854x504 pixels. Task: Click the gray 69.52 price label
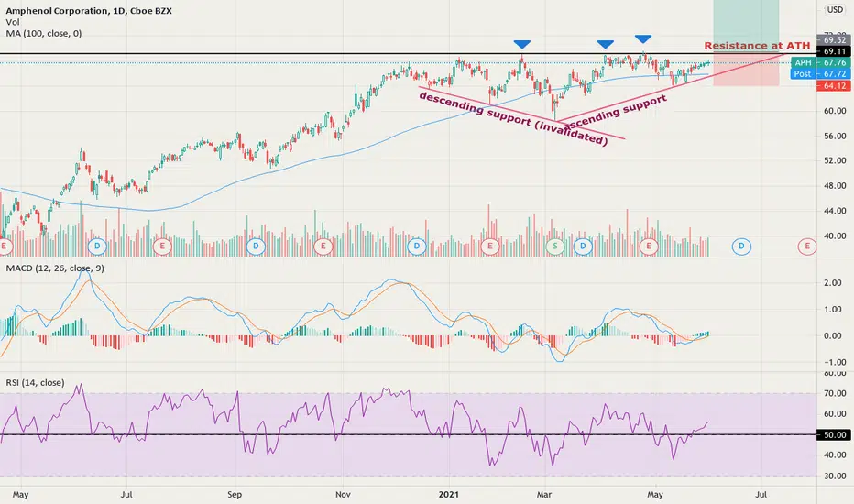(x=834, y=40)
